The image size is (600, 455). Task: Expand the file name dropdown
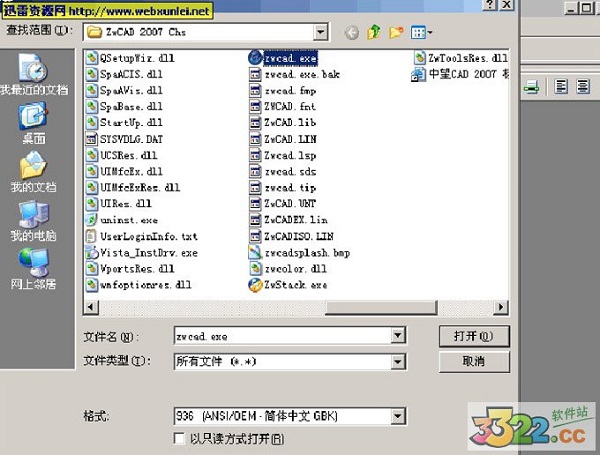(398, 336)
